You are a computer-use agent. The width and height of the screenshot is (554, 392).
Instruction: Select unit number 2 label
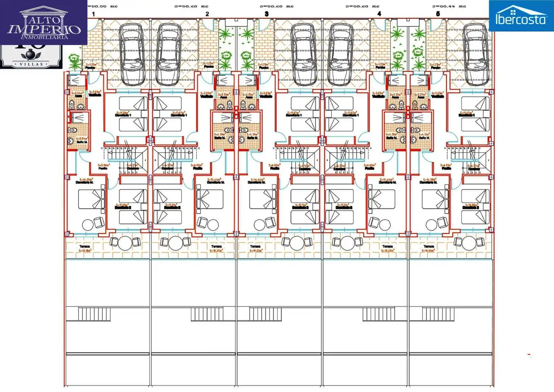[x=207, y=14]
